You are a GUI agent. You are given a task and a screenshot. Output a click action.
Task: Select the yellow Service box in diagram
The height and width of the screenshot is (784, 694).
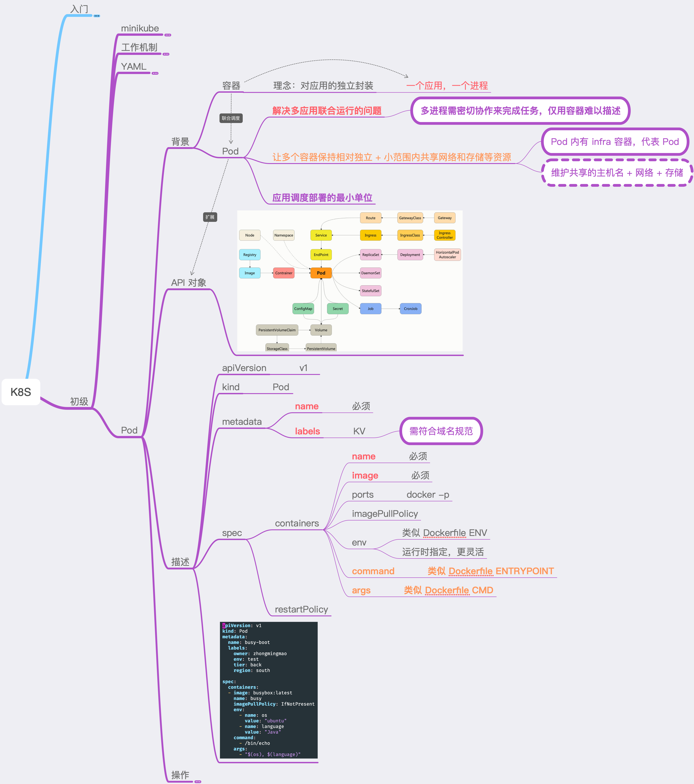tap(321, 235)
